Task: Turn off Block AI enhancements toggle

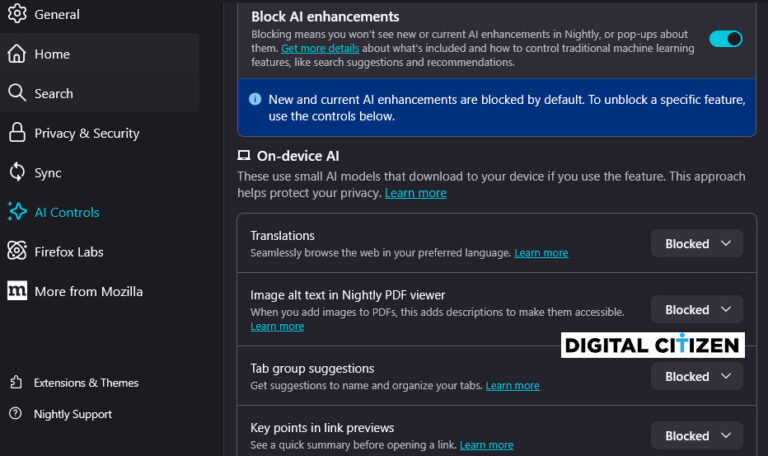Action: [725, 39]
